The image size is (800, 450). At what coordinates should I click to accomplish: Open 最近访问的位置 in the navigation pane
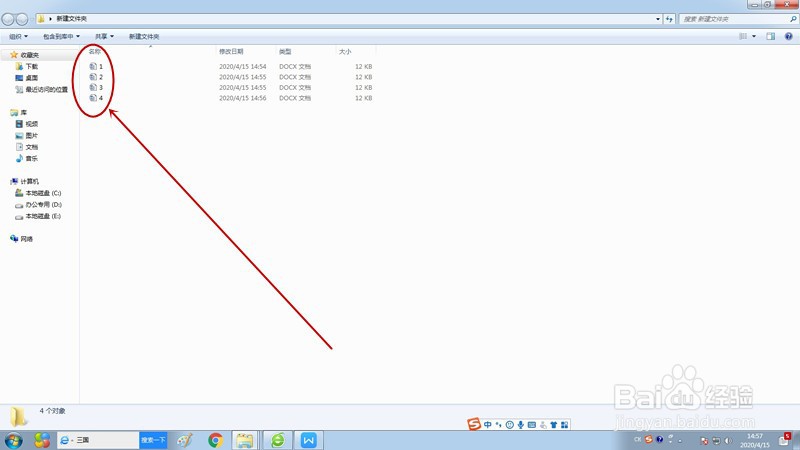[41, 89]
